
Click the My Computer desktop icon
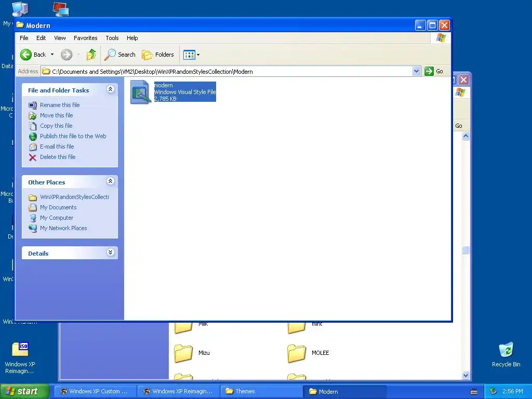20,9
